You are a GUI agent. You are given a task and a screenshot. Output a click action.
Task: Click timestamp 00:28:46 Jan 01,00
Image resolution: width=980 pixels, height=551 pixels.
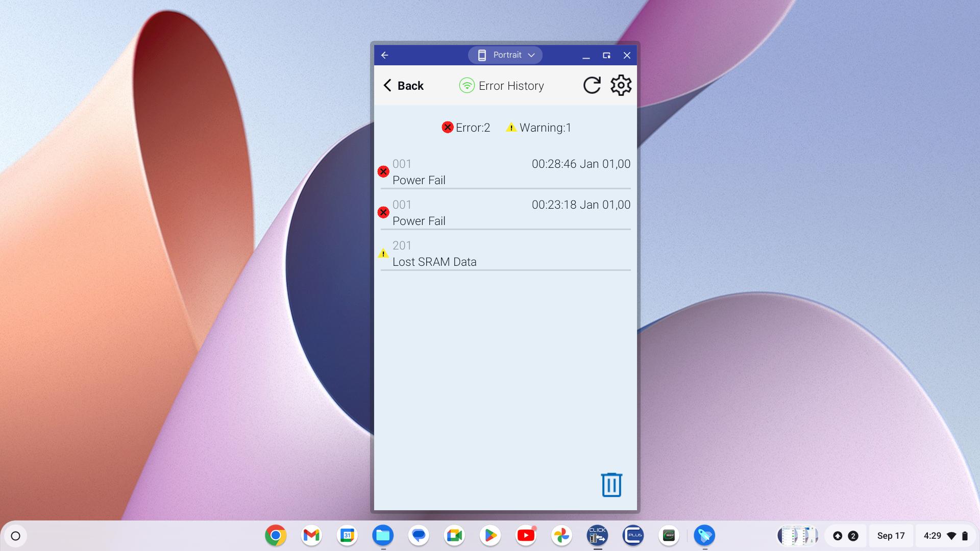pos(581,164)
